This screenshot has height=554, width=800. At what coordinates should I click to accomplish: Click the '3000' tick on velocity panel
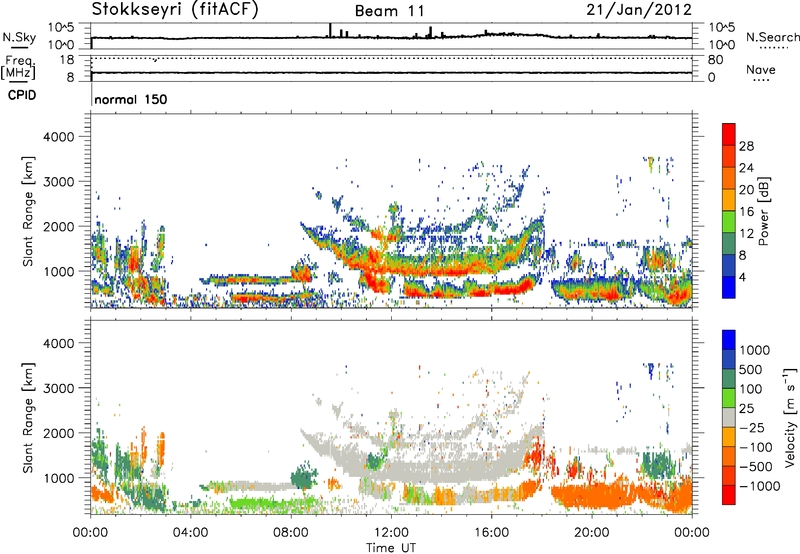click(x=59, y=388)
